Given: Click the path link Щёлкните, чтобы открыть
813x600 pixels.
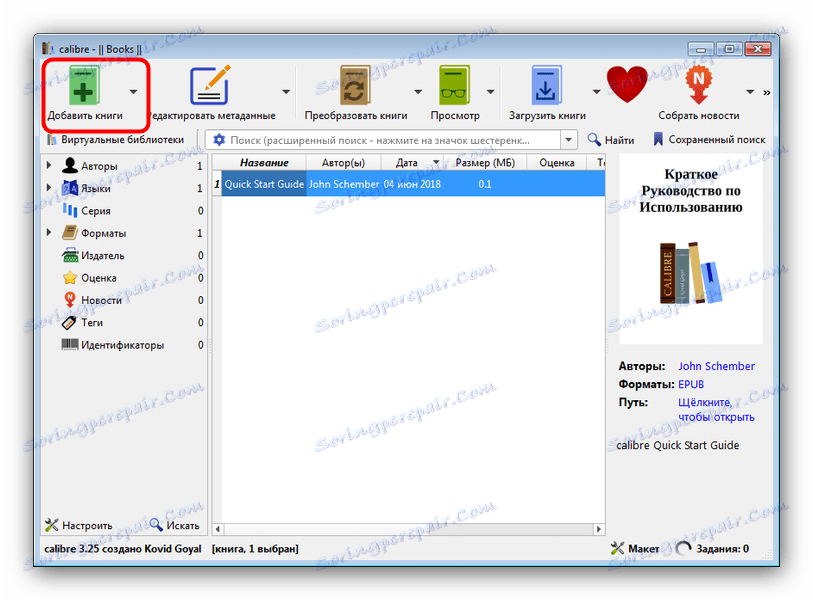Looking at the screenshot, I should point(716,410).
